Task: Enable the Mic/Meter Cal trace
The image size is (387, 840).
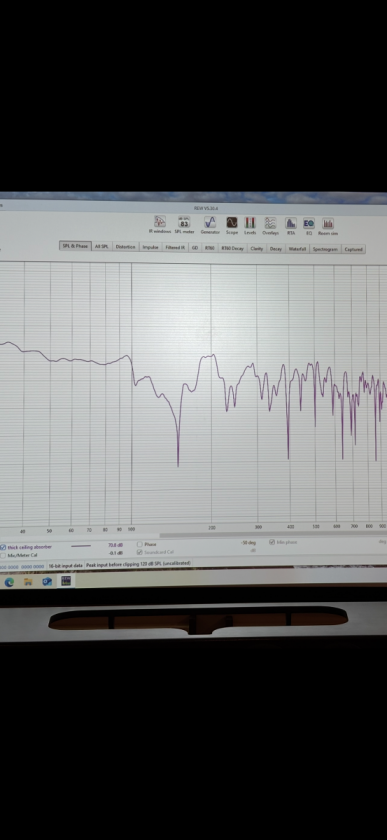Action: click(x=3, y=556)
